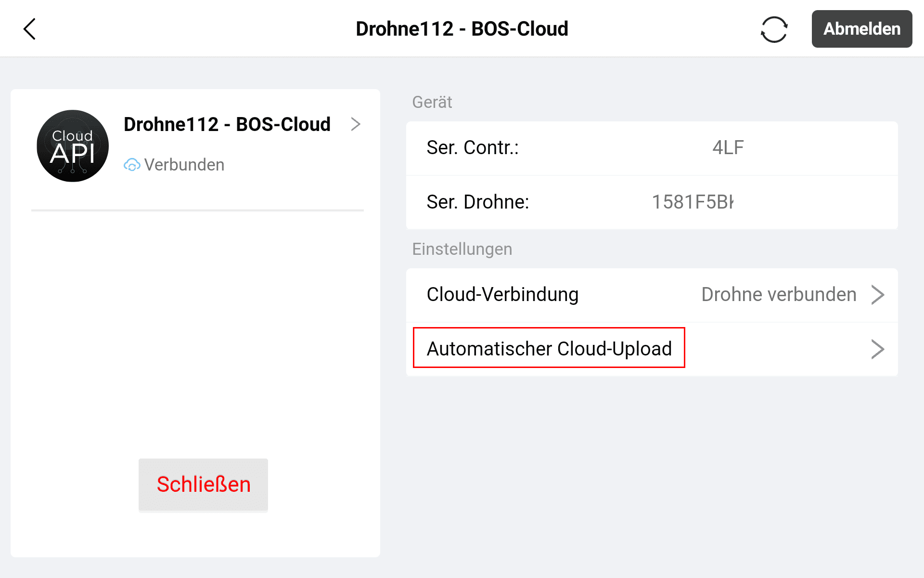Click the Gerät section header
This screenshot has width=924, height=578.
coord(432,102)
